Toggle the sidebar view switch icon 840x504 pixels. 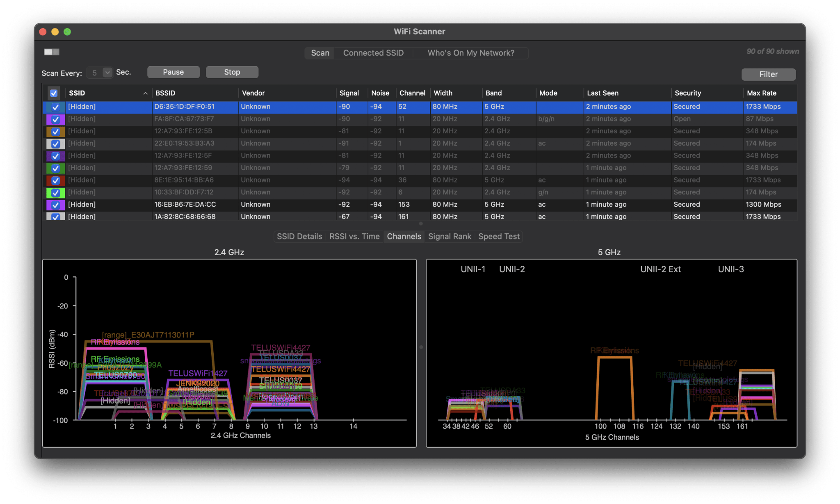pyautogui.click(x=52, y=52)
